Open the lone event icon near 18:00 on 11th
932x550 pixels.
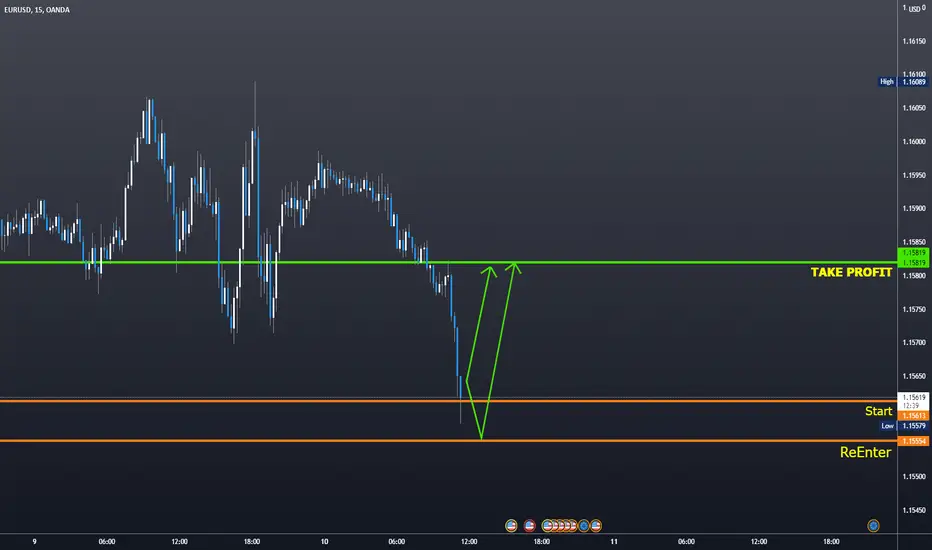(873, 526)
